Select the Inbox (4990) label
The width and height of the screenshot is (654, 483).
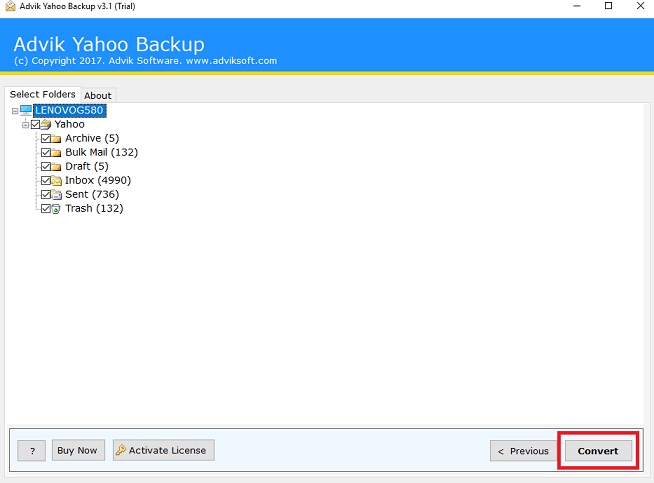(x=98, y=180)
